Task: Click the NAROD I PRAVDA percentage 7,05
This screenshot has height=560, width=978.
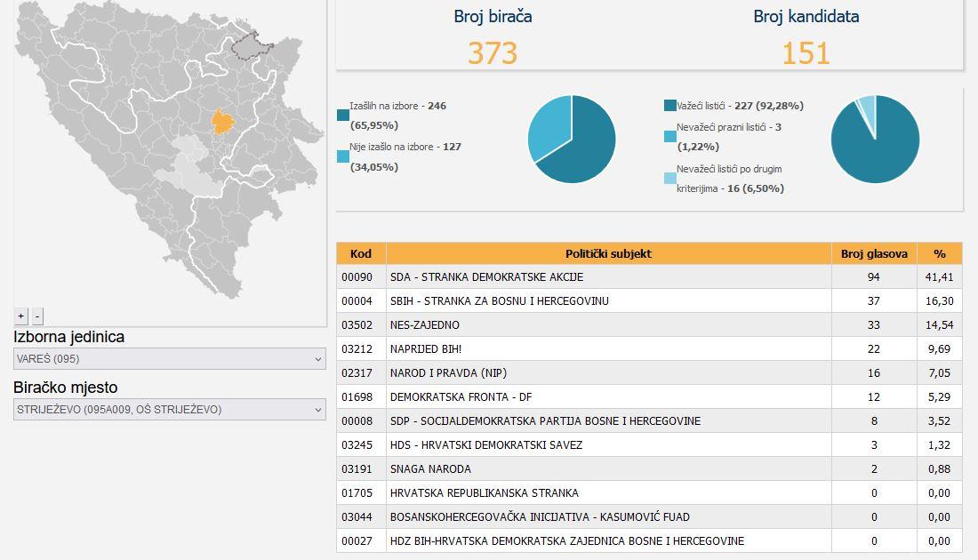Action: [940, 373]
